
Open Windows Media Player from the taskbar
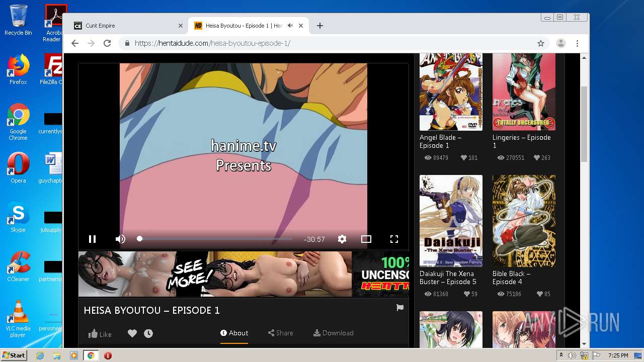point(73,355)
